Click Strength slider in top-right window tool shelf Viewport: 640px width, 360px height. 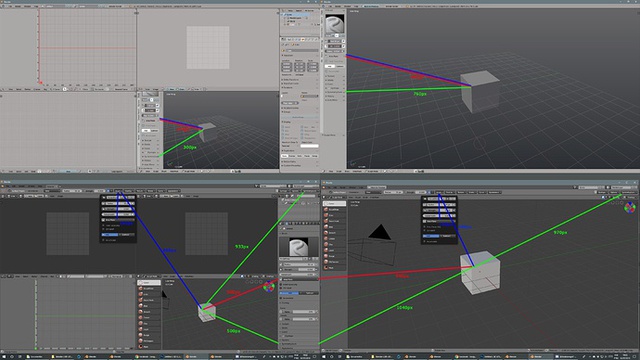click(335, 46)
